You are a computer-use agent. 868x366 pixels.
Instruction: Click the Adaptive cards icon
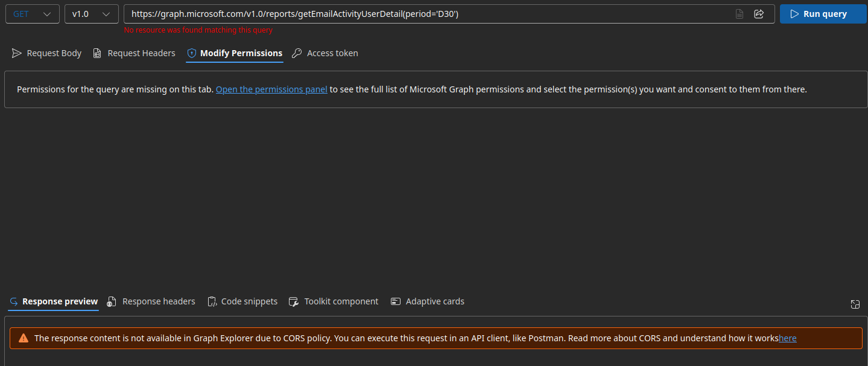pyautogui.click(x=396, y=301)
